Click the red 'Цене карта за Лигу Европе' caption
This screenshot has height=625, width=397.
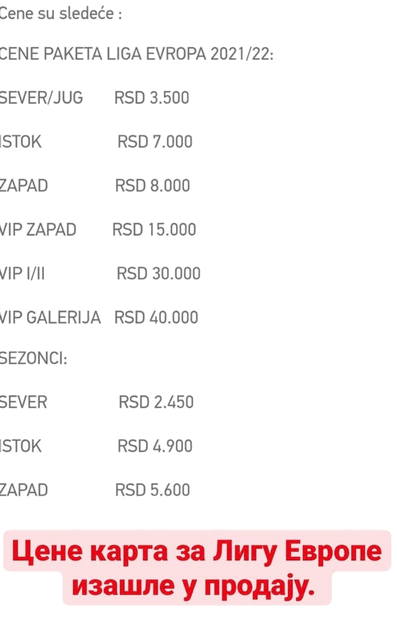pos(197,552)
